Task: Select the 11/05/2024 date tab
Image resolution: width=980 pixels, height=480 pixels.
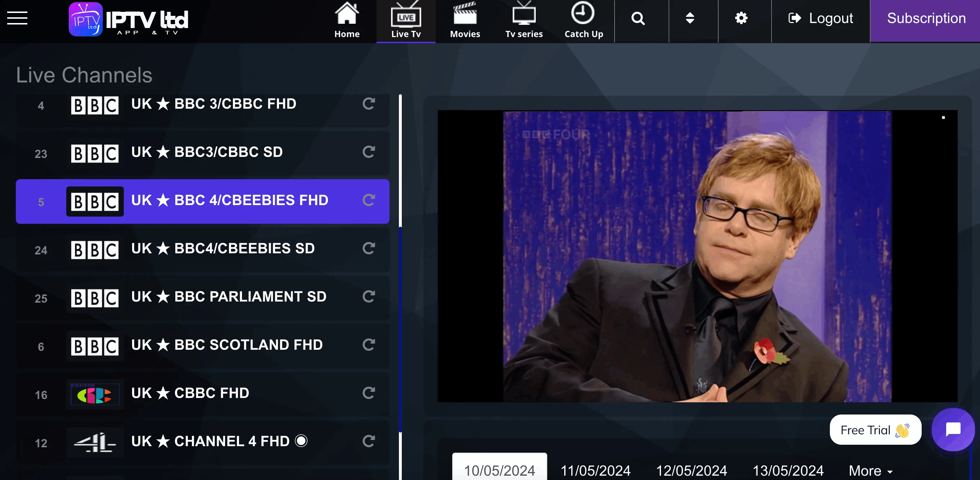Action: coord(595,471)
